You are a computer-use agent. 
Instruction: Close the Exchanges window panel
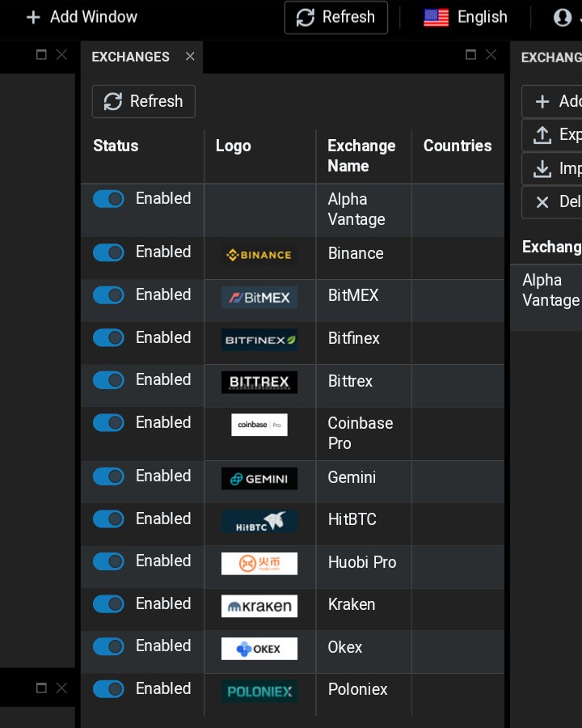(491, 54)
